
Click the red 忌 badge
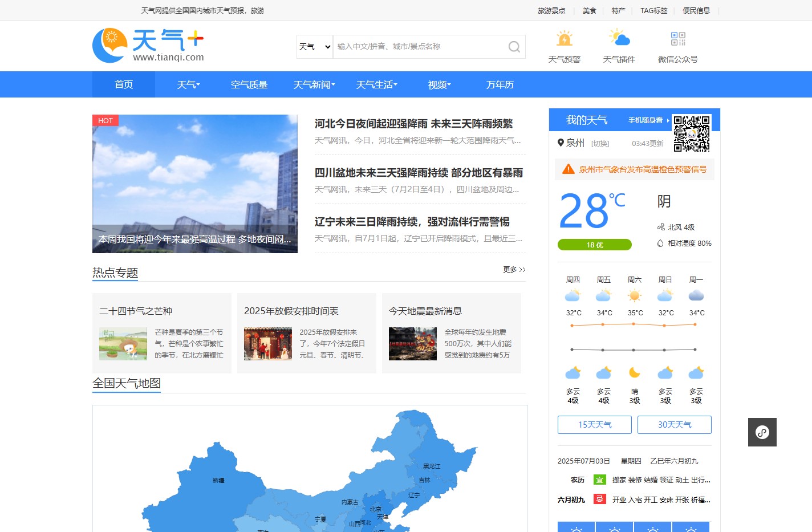[599, 499]
